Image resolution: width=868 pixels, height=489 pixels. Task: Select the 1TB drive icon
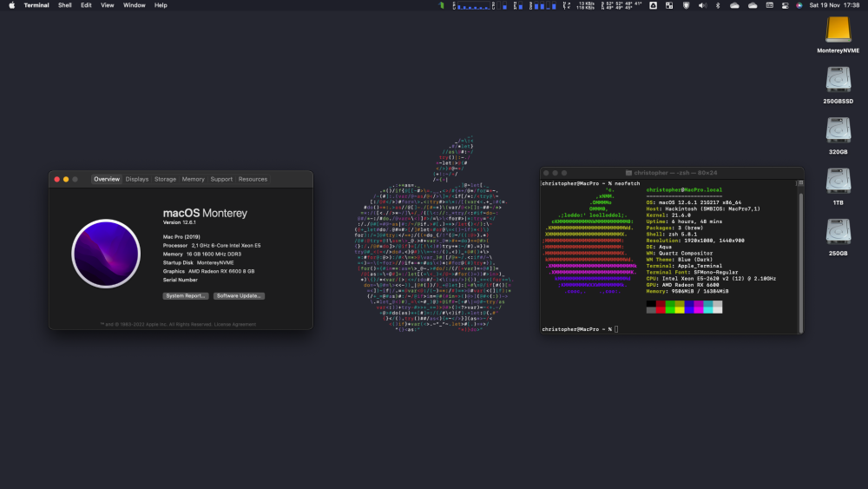click(x=838, y=182)
